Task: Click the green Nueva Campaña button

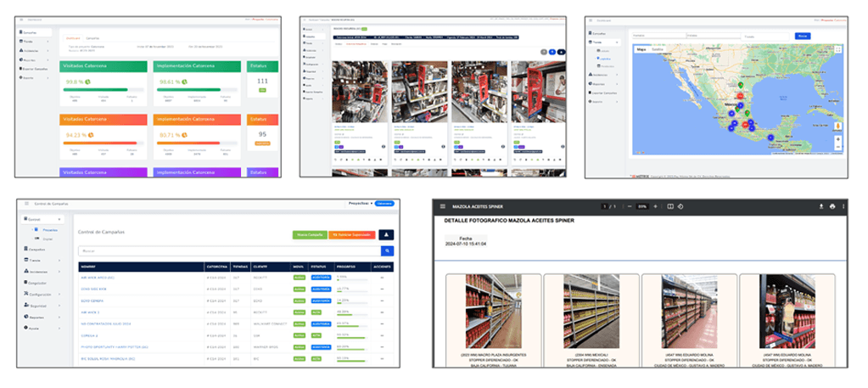Action: (310, 235)
